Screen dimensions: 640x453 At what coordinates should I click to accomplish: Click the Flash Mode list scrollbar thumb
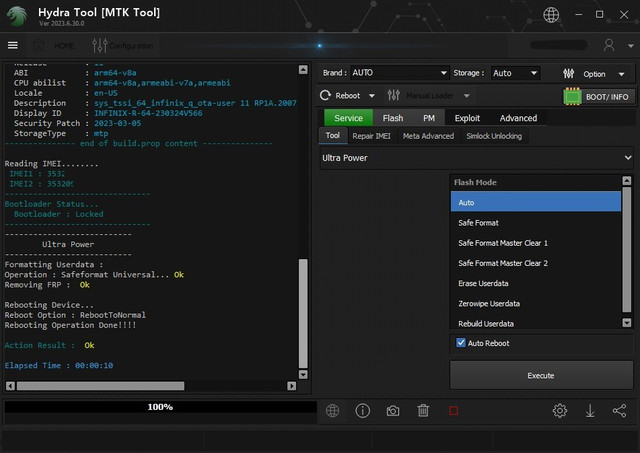627,249
